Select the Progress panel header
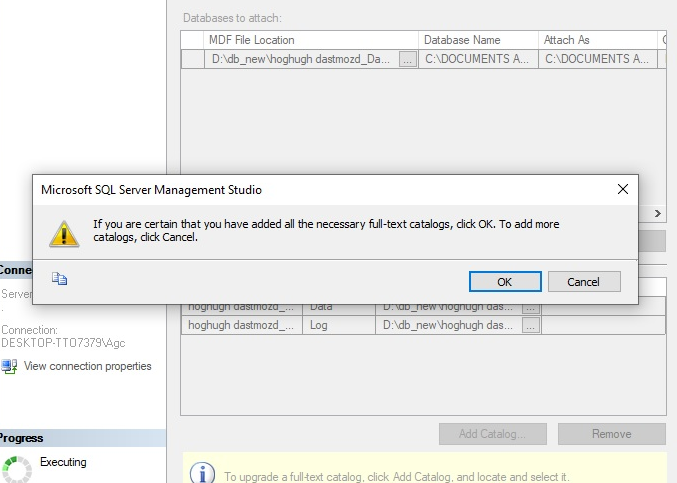 [x=83, y=438]
